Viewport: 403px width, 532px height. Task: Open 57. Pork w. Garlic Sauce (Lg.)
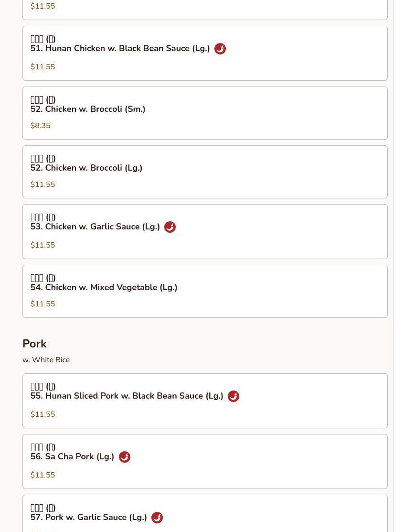(x=88, y=518)
